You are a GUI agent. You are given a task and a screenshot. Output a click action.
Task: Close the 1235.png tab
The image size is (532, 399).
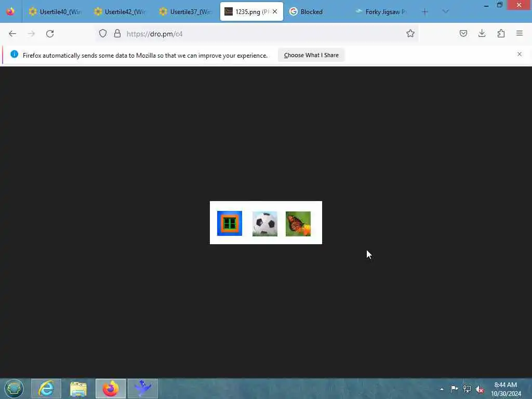[x=275, y=11]
